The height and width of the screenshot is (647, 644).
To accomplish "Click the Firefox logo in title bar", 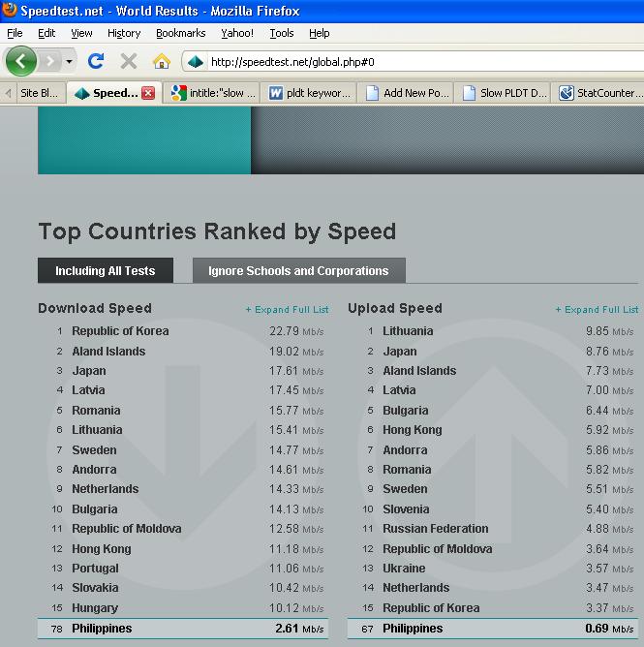I will pyautogui.click(x=9, y=10).
